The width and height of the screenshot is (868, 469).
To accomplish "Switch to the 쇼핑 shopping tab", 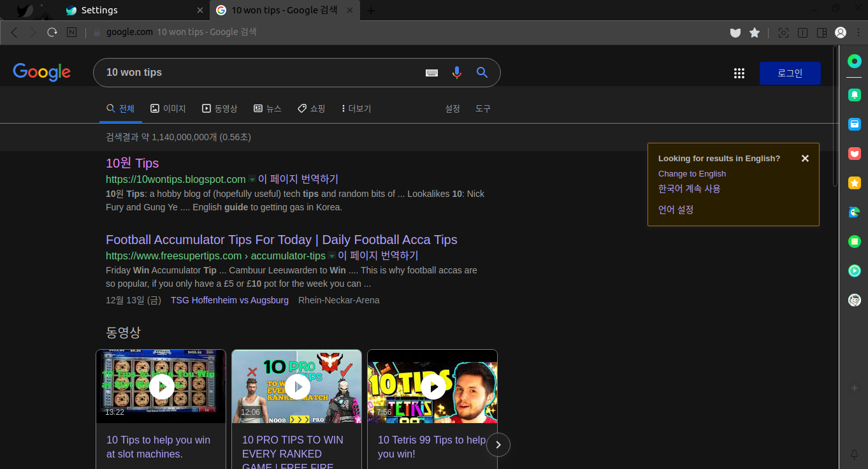I will pos(312,109).
